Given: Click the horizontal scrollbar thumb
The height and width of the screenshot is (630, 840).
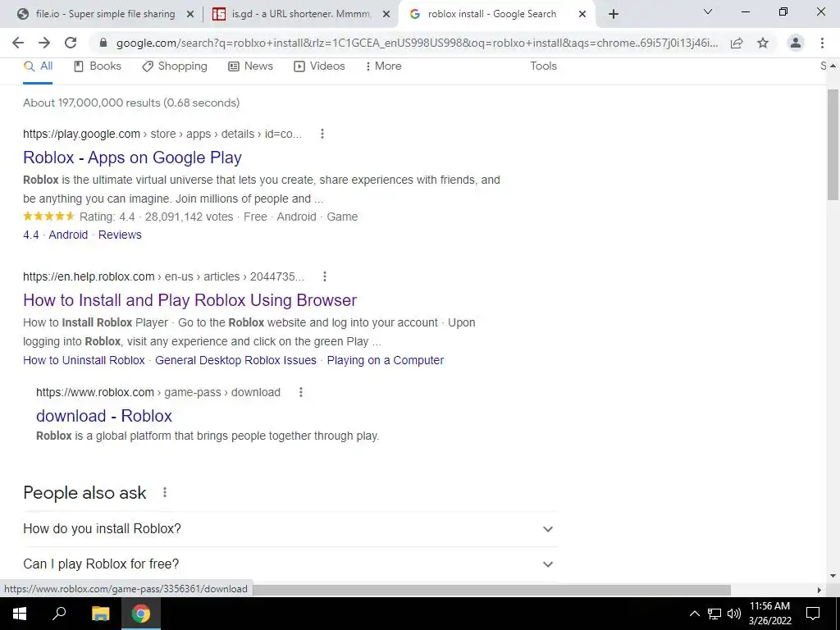Looking at the screenshot, I should [492, 590].
